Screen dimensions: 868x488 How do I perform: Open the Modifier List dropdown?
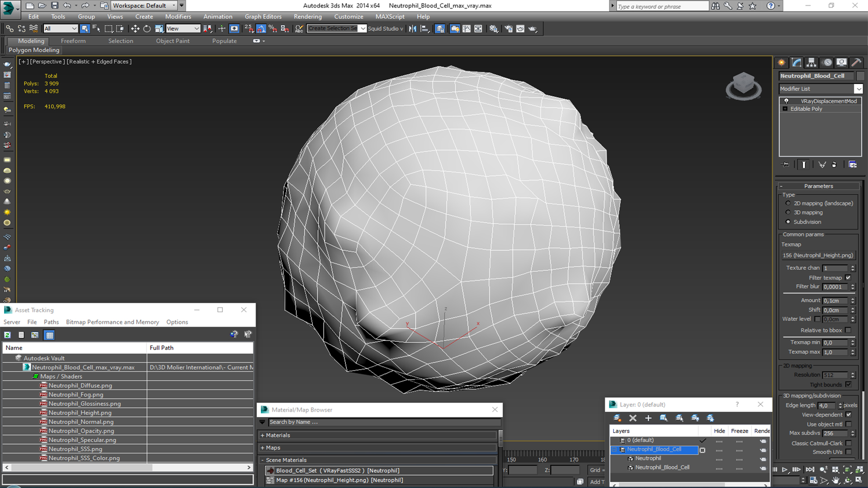(859, 88)
